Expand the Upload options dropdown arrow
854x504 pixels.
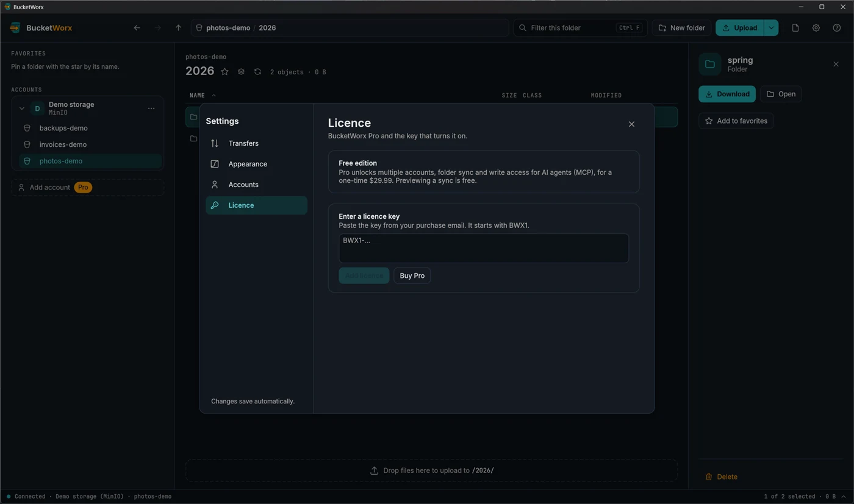[x=771, y=27]
